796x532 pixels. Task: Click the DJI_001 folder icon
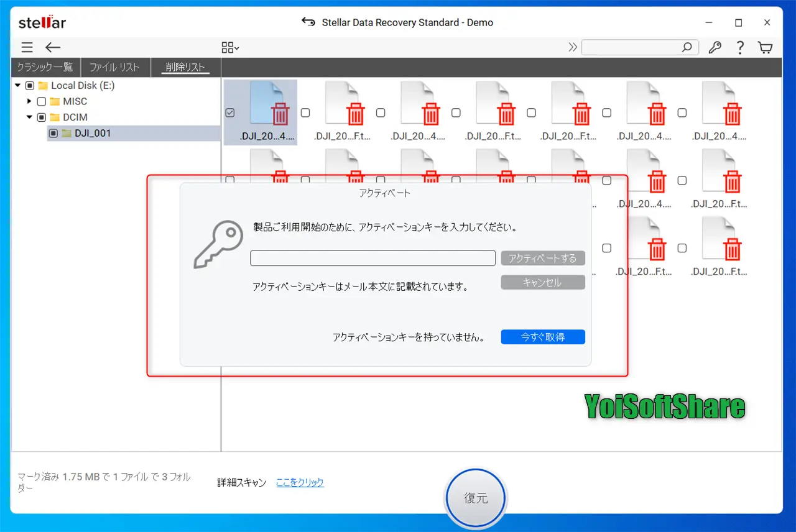67,133
